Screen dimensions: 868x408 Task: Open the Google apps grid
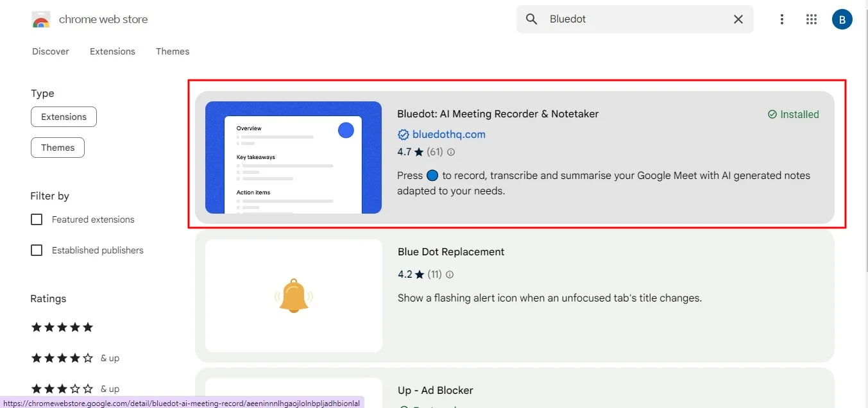[812, 19]
